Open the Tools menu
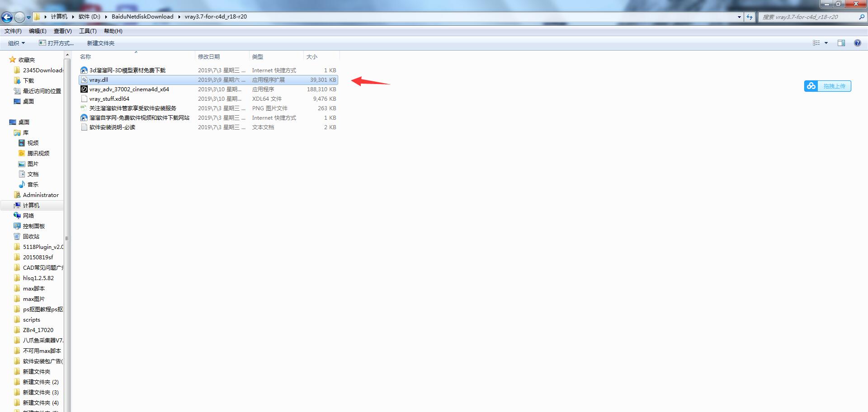This screenshot has width=868, height=412. click(x=88, y=31)
